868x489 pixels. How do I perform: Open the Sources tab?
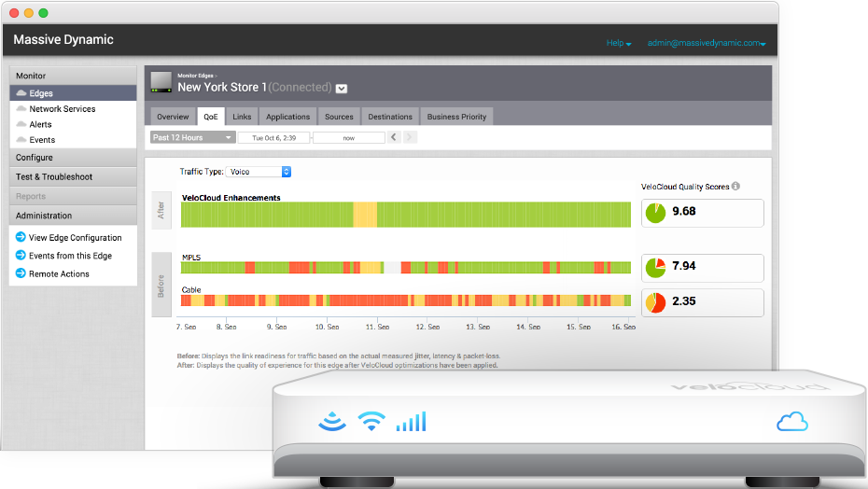[339, 117]
